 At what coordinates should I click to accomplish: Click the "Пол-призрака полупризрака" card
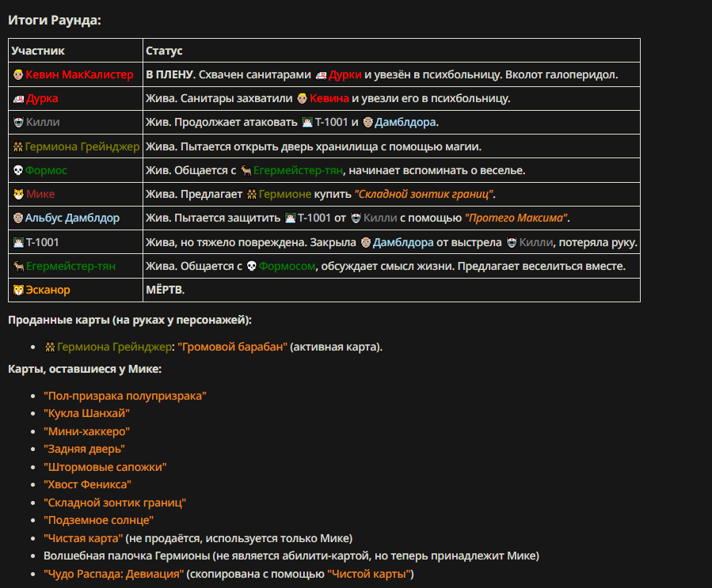tap(125, 396)
